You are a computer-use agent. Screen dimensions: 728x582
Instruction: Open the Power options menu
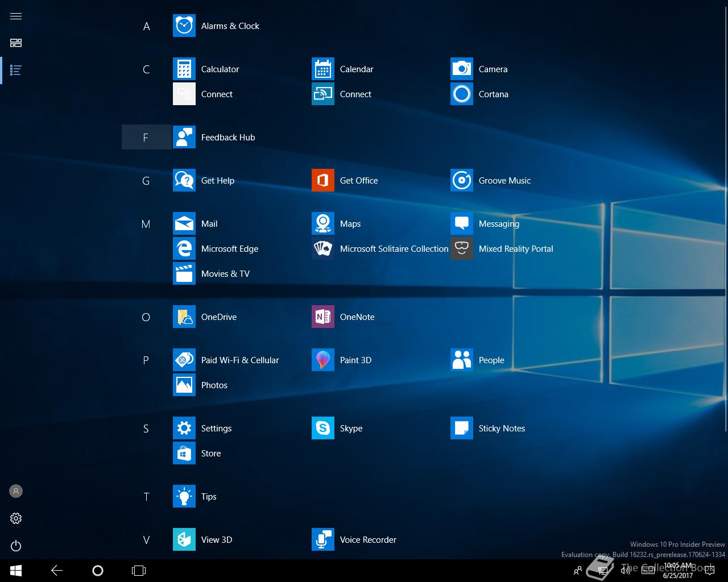pyautogui.click(x=16, y=546)
